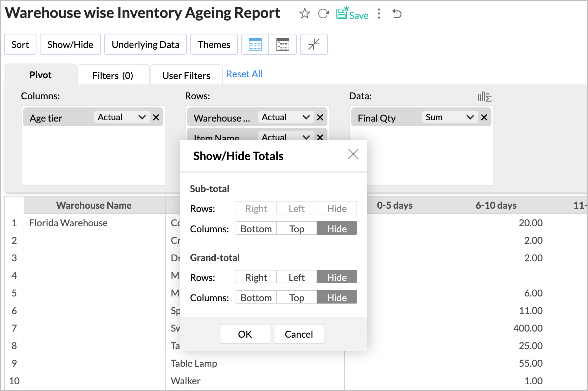Set sub-total Columns to Top
Viewport: 588px width, 391px height.
[x=297, y=229]
